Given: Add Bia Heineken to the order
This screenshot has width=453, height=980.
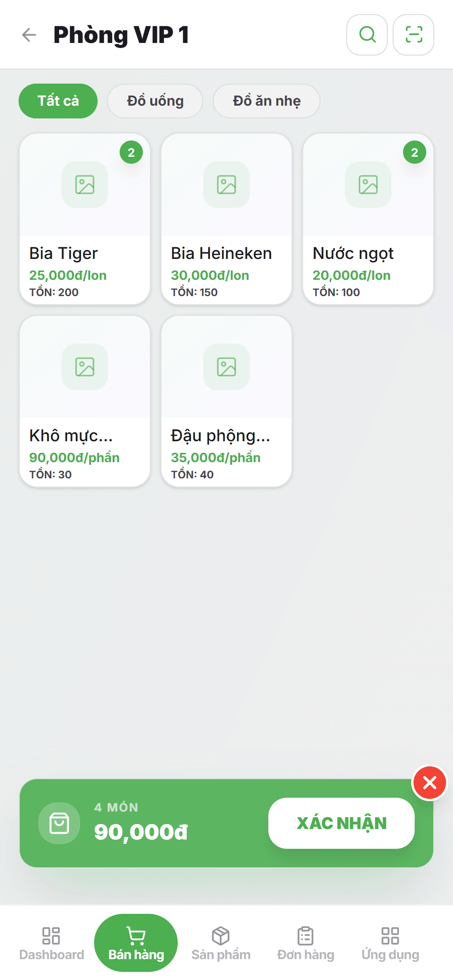Looking at the screenshot, I should tap(226, 219).
